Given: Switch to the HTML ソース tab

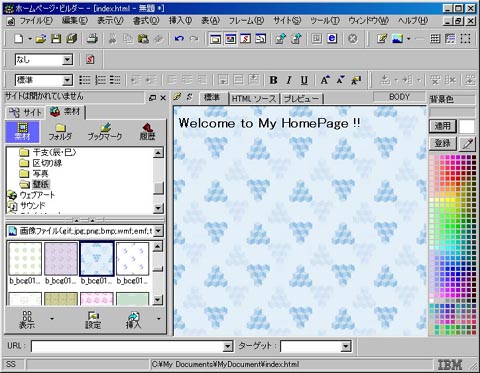Looking at the screenshot, I should [254, 99].
